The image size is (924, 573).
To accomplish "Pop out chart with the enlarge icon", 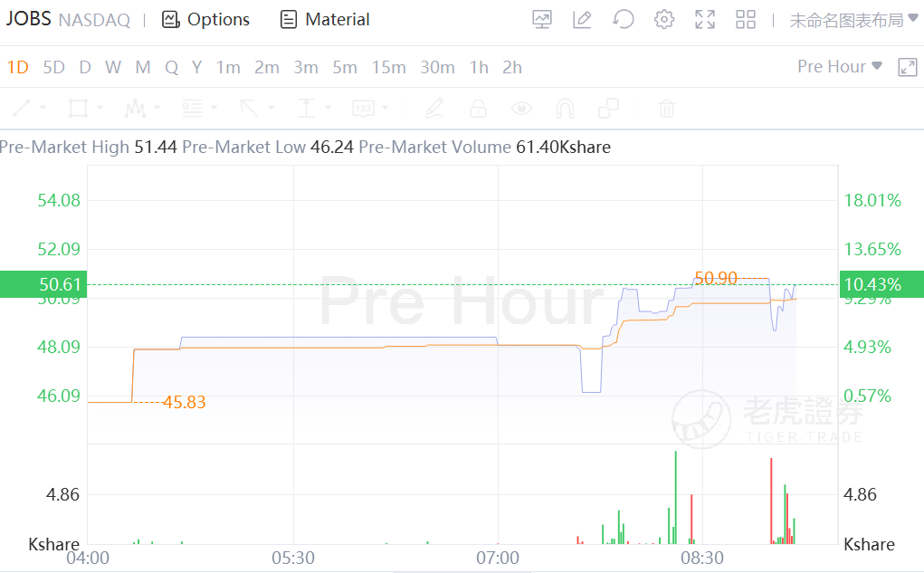I will point(907,67).
